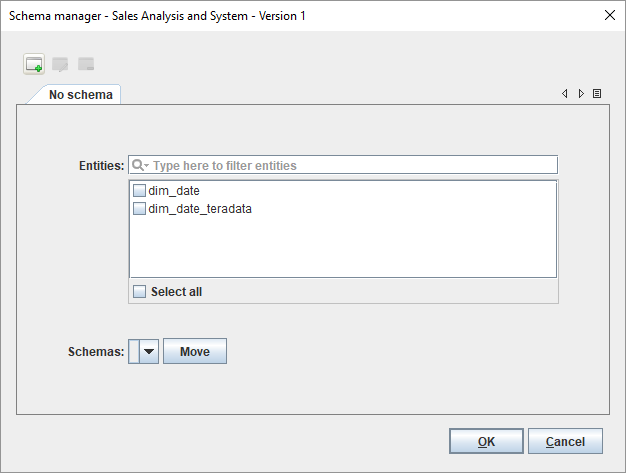This screenshot has width=626, height=473.
Task: Click the Cancel button
Action: click(x=565, y=441)
